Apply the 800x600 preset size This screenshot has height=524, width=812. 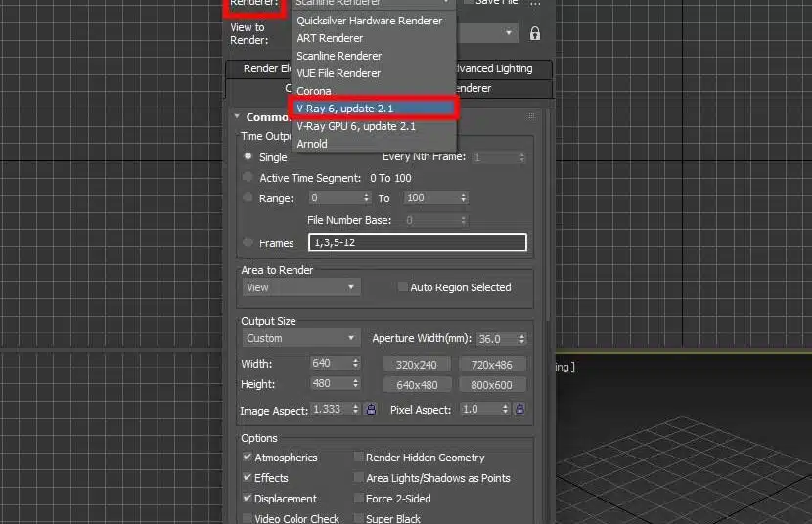[x=492, y=385]
